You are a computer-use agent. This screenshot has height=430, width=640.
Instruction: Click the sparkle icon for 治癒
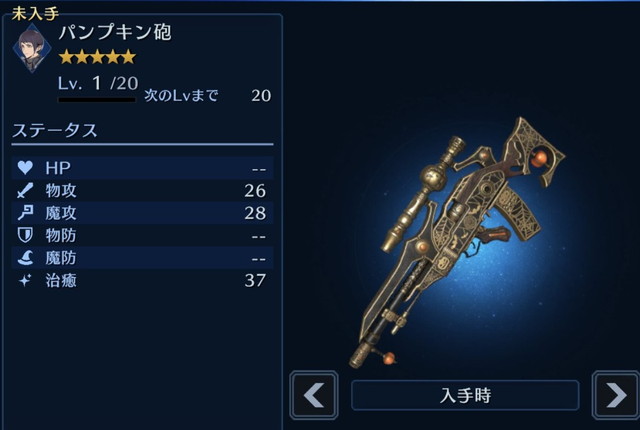(x=25, y=280)
